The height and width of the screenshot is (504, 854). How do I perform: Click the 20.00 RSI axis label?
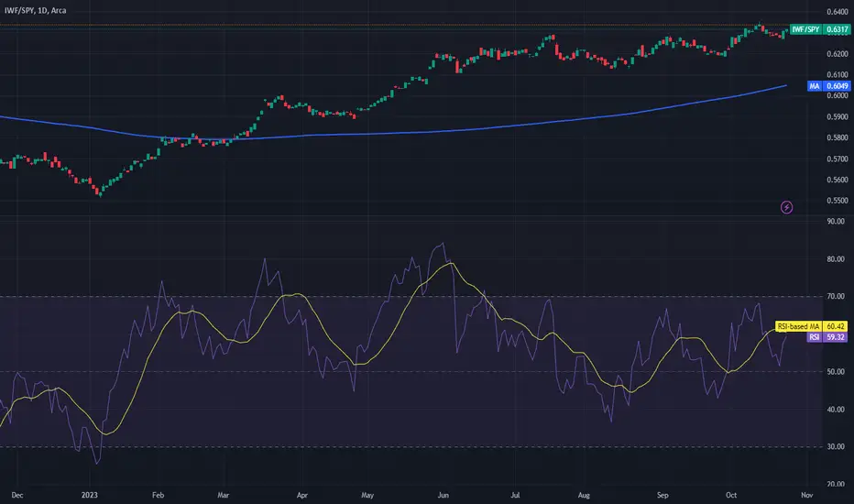point(836,484)
